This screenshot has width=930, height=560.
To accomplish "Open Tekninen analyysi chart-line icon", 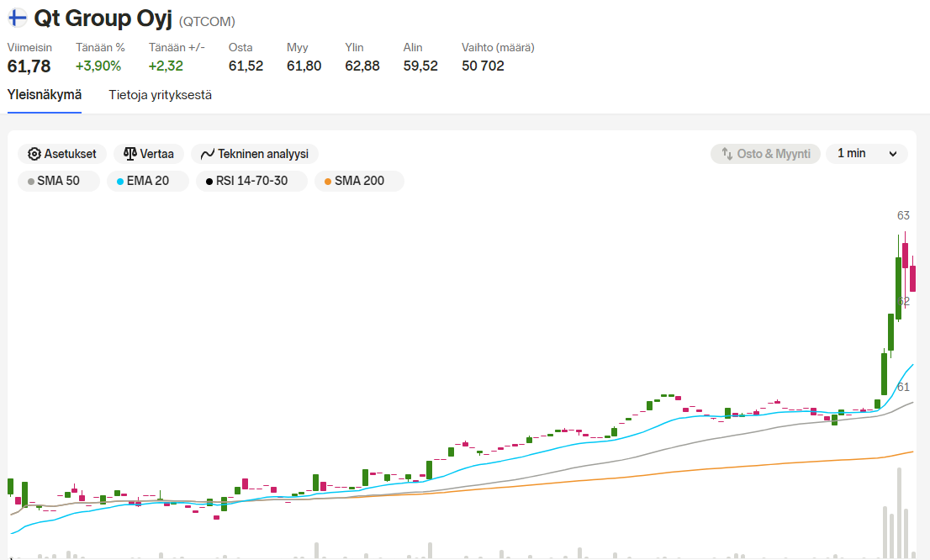I will coord(207,154).
